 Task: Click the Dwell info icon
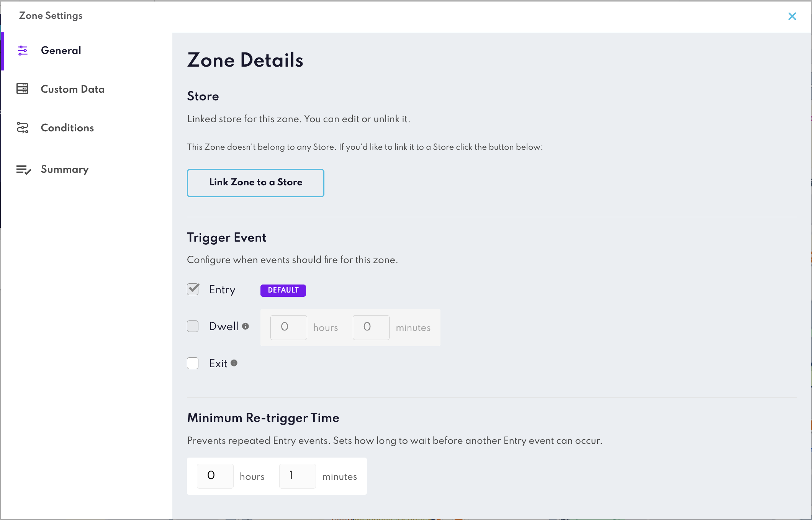coord(246,326)
